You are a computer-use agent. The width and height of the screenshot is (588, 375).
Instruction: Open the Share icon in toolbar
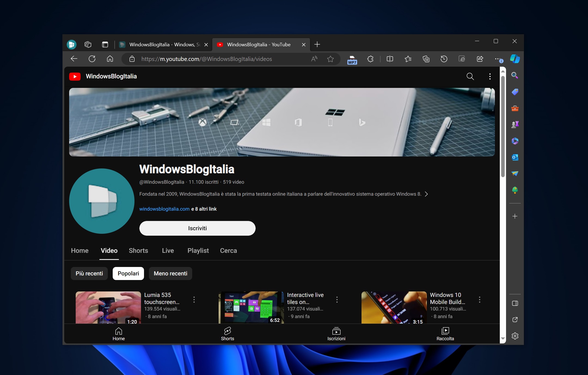pos(480,59)
